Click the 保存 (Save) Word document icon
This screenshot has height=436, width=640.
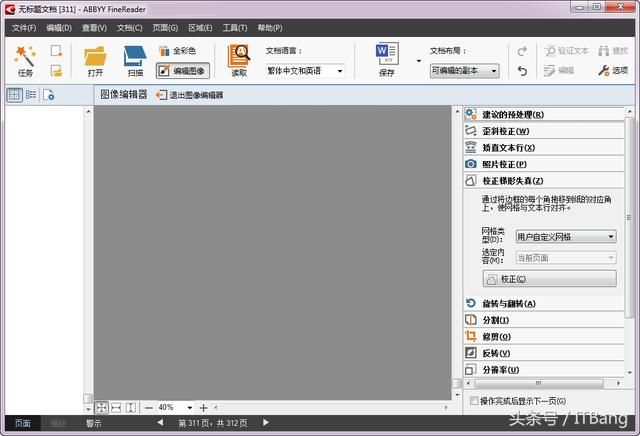(x=387, y=60)
